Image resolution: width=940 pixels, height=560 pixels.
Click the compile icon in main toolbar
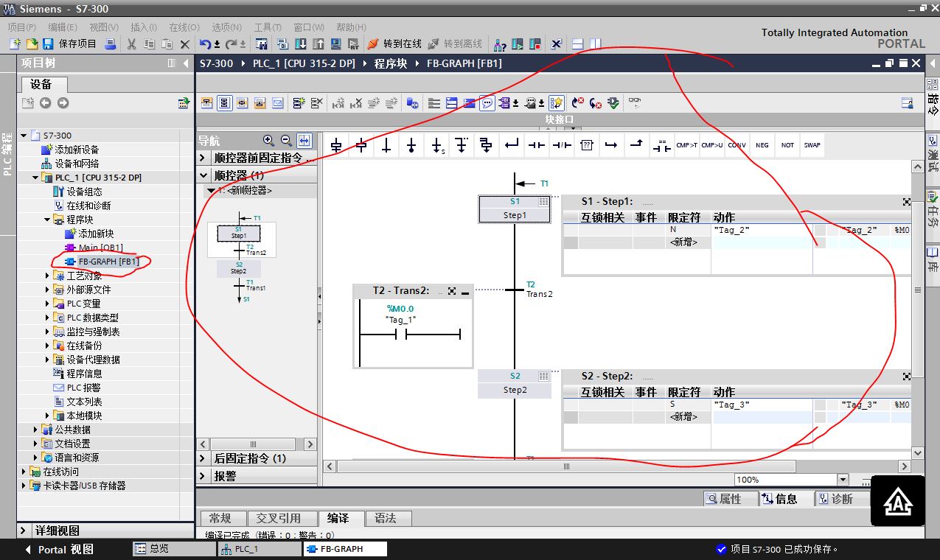pos(282,44)
